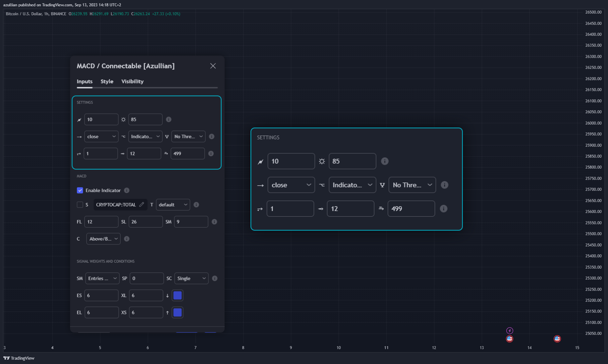The height and width of the screenshot is (364, 608).
Task: Click info icon beside No Thre... in enlarged panel
Action: (x=445, y=185)
